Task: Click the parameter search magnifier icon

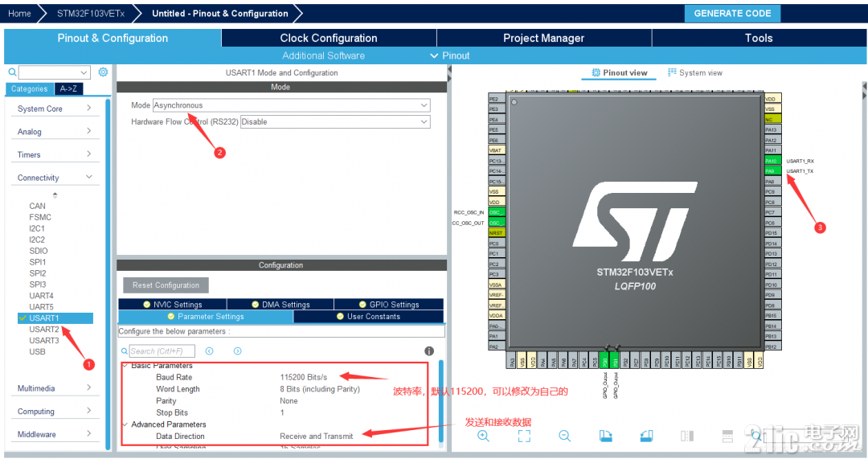Action: pos(125,351)
